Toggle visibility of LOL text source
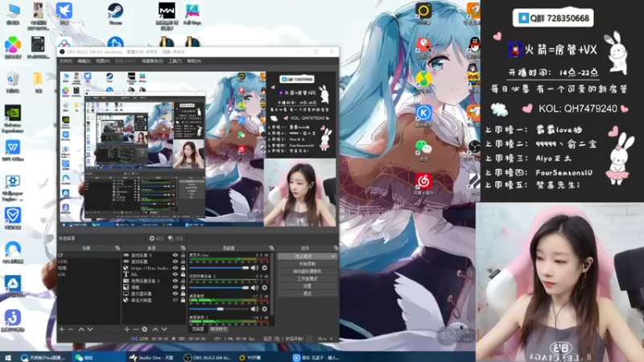644x362 pixels. [175, 274]
